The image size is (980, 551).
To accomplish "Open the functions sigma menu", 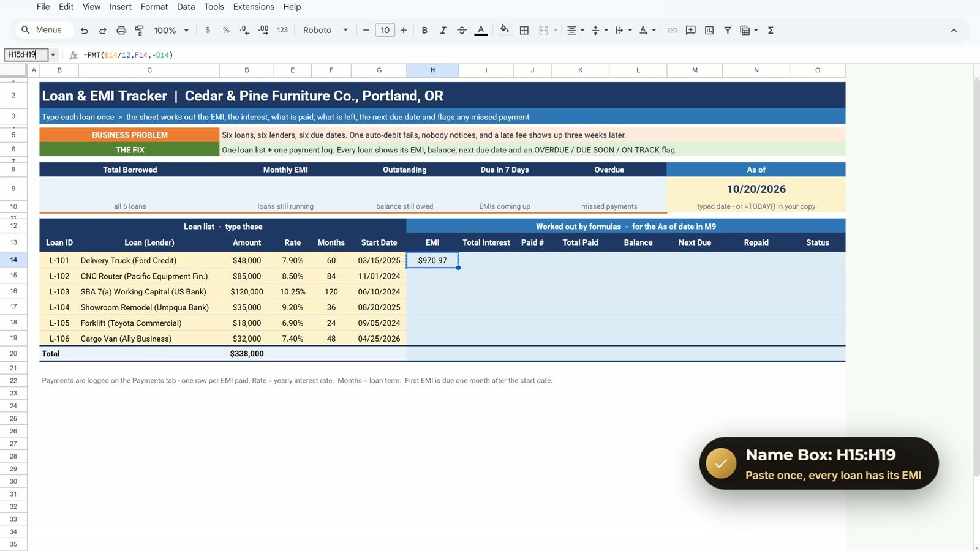I will (x=771, y=30).
